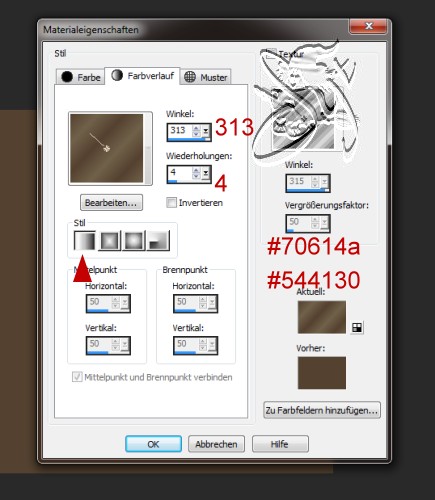
Task: Open Brennpunkt Horizontal dropdown arrow
Action: [x=212, y=302]
